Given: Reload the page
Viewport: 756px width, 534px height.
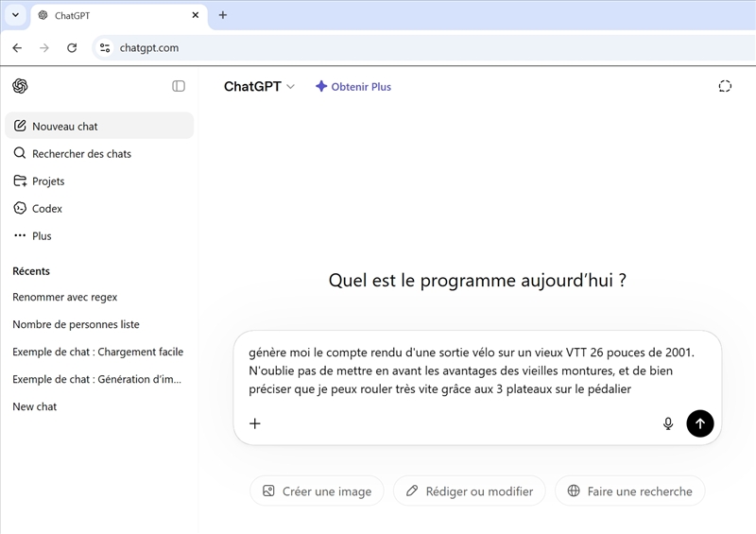Looking at the screenshot, I should 72,48.
